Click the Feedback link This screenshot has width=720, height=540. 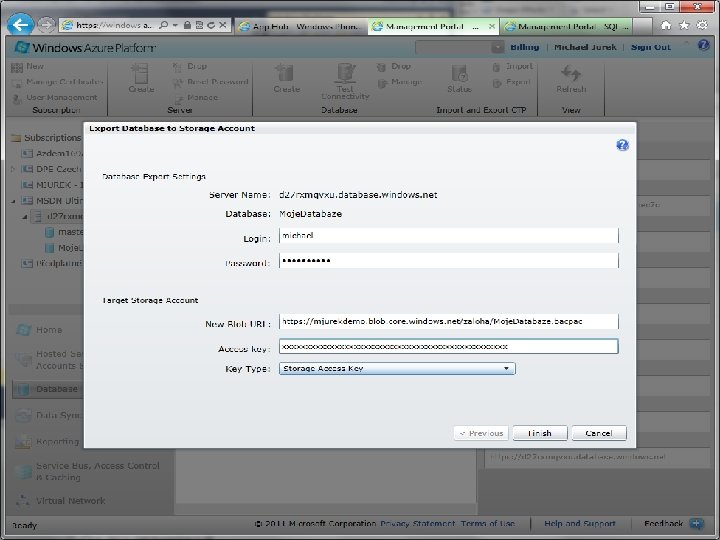(664, 523)
